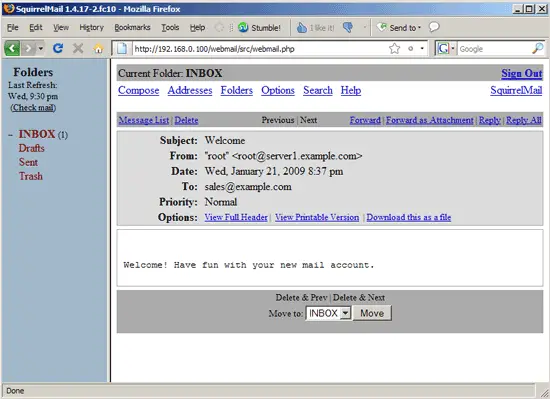Image resolution: width=550 pixels, height=399 pixels.
Task: Click the StumbleUpon Stumble! button
Action: pyautogui.click(x=259, y=28)
